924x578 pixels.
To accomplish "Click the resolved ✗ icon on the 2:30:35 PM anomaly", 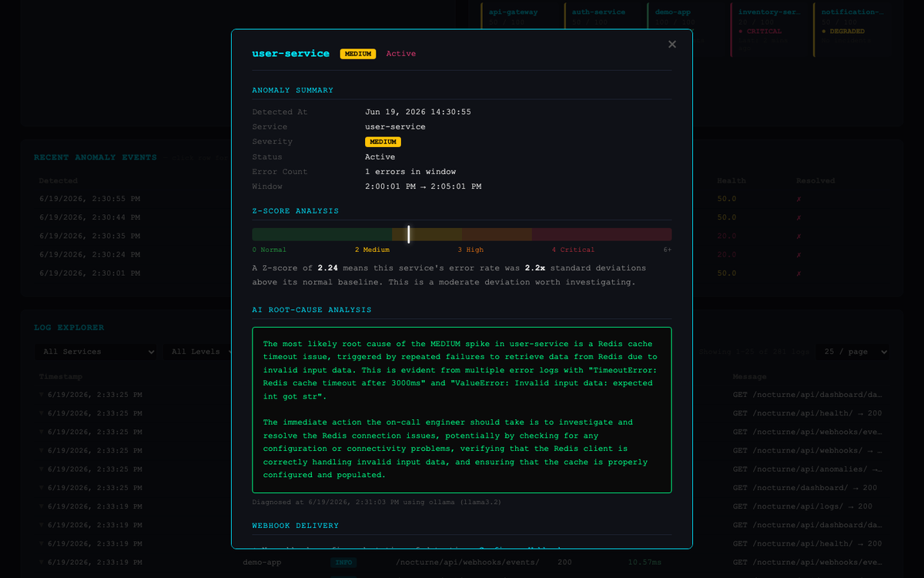I will (799, 237).
